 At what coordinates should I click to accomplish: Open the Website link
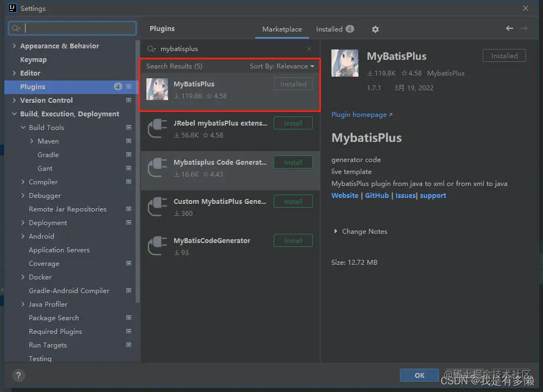(x=345, y=196)
